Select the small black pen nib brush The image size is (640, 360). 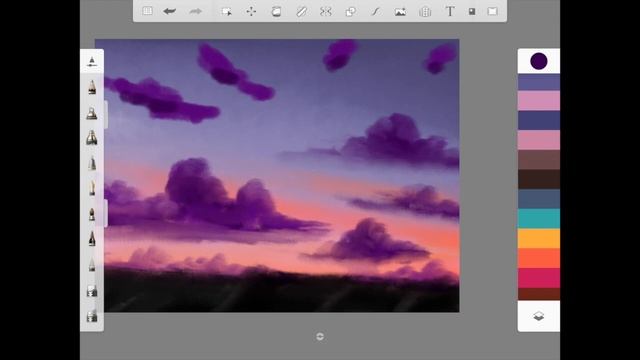tap(92, 214)
